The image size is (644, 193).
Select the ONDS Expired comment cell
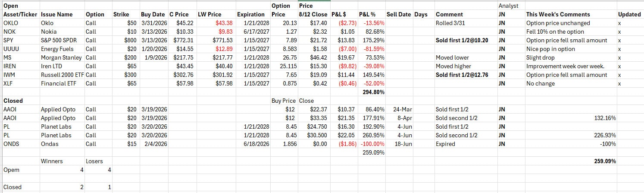tap(445, 144)
